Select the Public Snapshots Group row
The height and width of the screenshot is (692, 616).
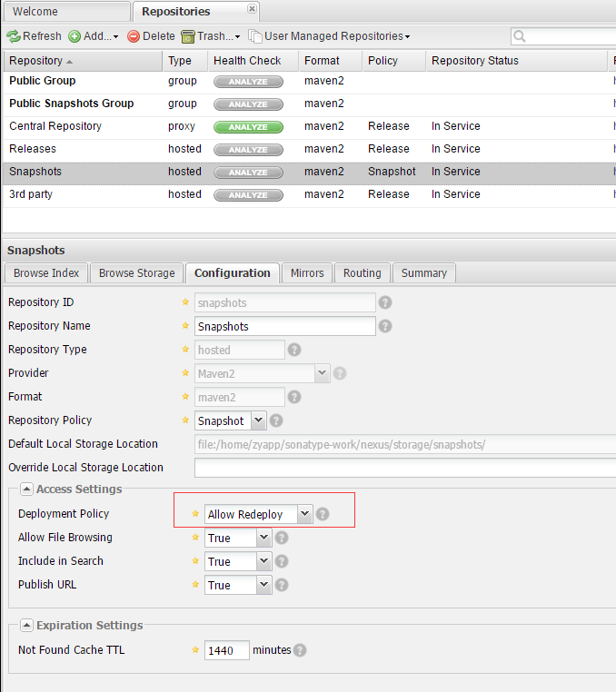309,104
